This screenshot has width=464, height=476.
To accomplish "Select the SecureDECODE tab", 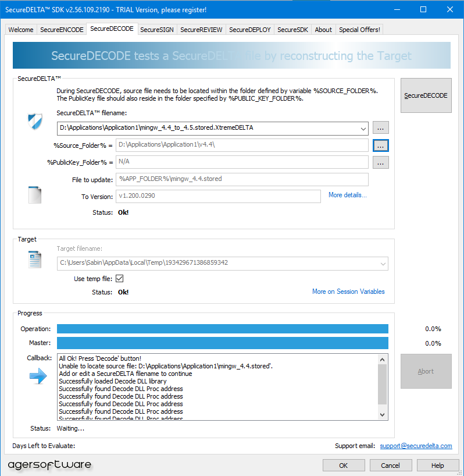I will point(112,29).
